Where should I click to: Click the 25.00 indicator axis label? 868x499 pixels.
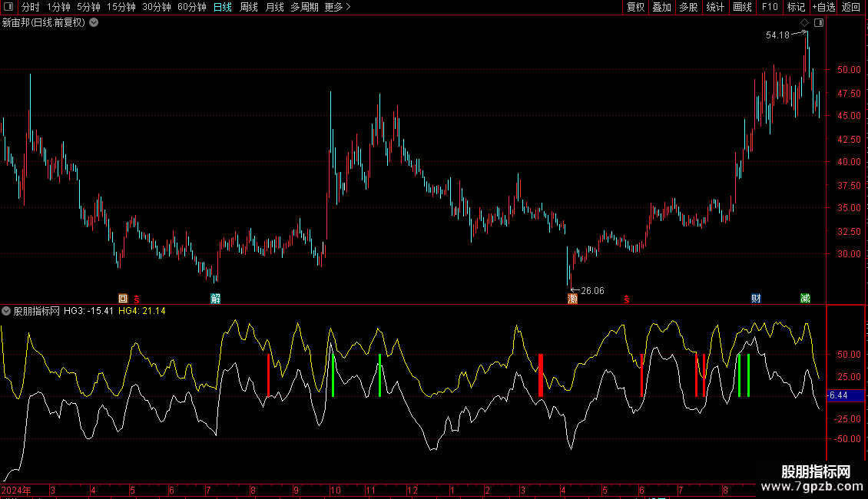pyautogui.click(x=849, y=377)
